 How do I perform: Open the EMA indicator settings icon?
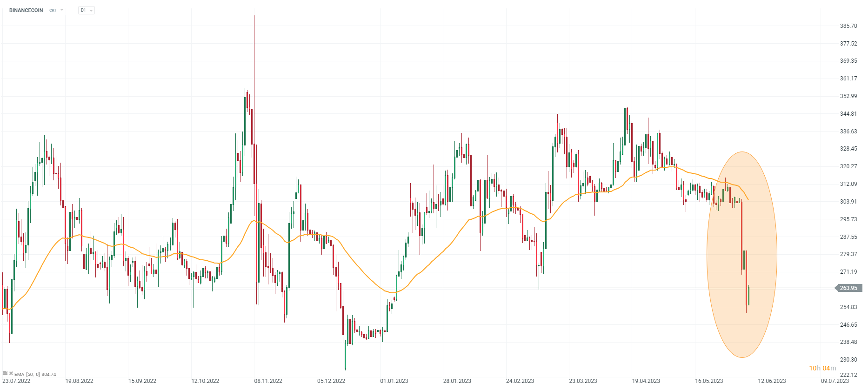5,373
